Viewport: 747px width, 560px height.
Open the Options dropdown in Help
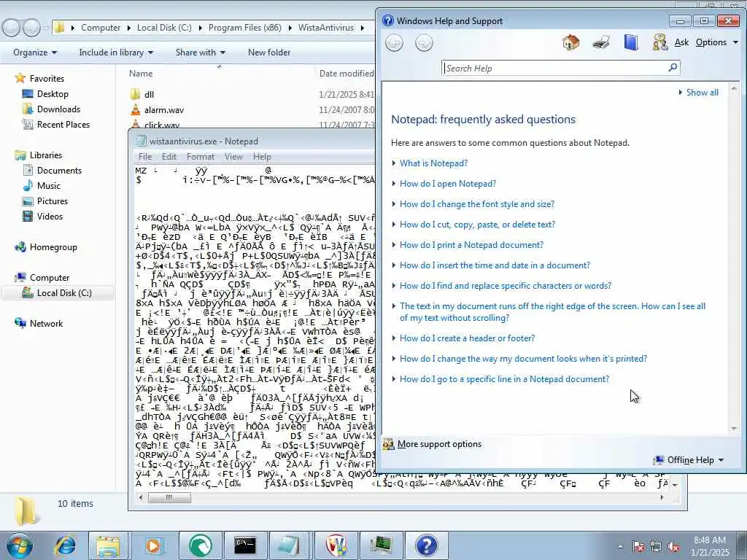(716, 42)
